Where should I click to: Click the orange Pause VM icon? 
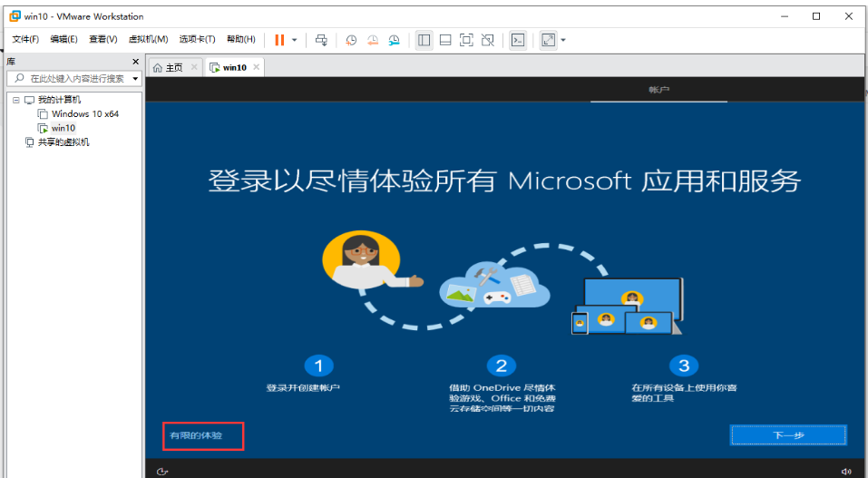(279, 40)
